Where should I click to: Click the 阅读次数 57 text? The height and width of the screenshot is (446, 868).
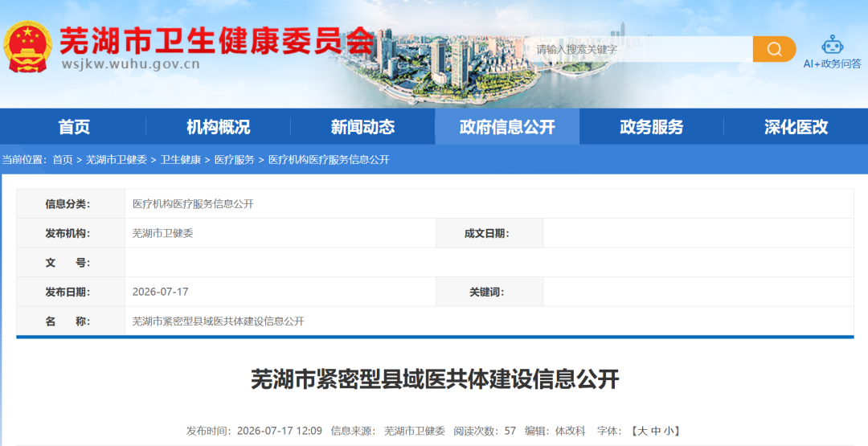(x=485, y=431)
